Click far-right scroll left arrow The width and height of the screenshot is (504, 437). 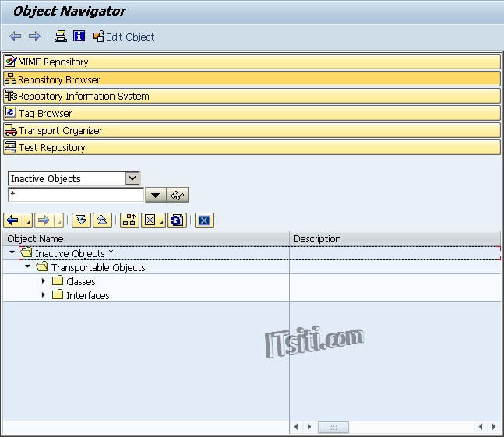pos(481,427)
